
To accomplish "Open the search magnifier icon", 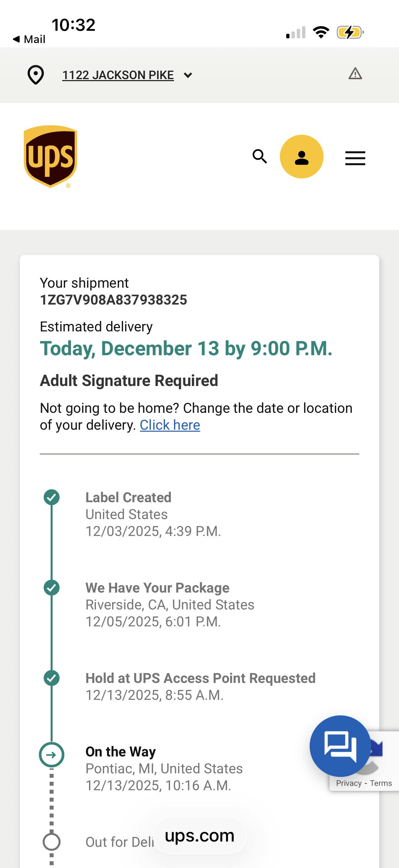I will 260,156.
